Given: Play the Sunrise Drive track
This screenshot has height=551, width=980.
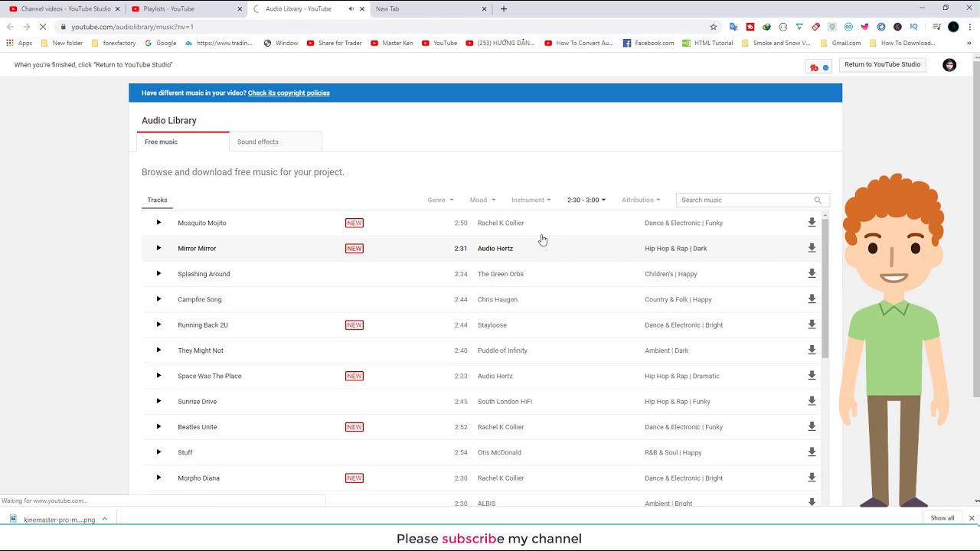Looking at the screenshot, I should [x=158, y=401].
